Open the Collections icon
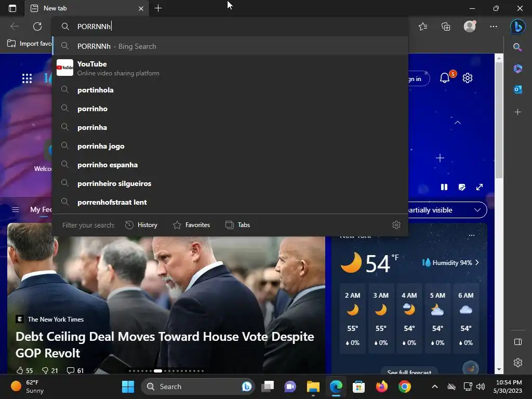The image size is (532, 399). (446, 26)
